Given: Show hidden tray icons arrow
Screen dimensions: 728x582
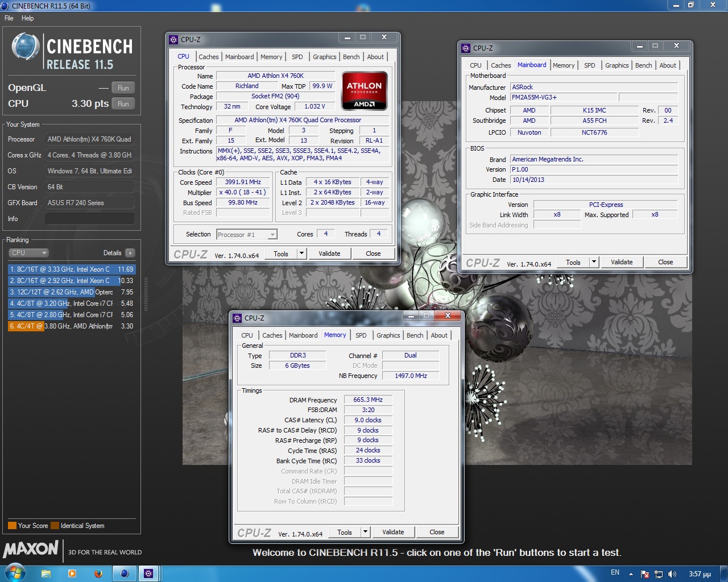Looking at the screenshot, I should (x=631, y=573).
